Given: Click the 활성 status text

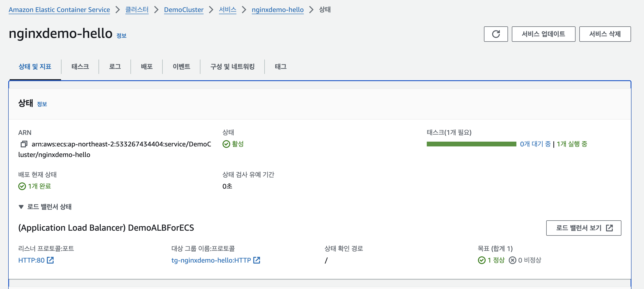Looking at the screenshot, I should 238,144.
